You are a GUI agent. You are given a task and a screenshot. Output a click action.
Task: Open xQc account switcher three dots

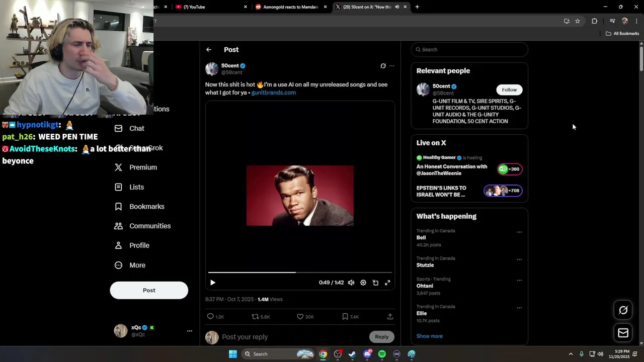(190, 331)
